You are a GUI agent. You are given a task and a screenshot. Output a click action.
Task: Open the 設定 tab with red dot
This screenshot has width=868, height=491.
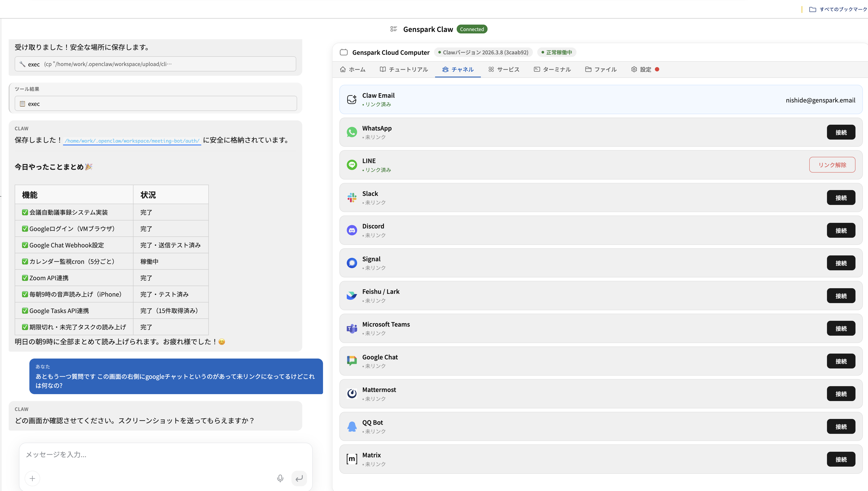pos(645,69)
